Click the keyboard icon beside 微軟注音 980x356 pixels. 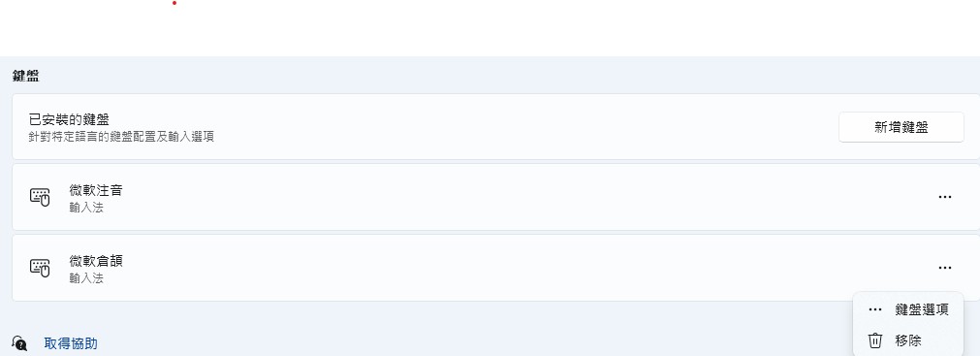pyautogui.click(x=40, y=197)
